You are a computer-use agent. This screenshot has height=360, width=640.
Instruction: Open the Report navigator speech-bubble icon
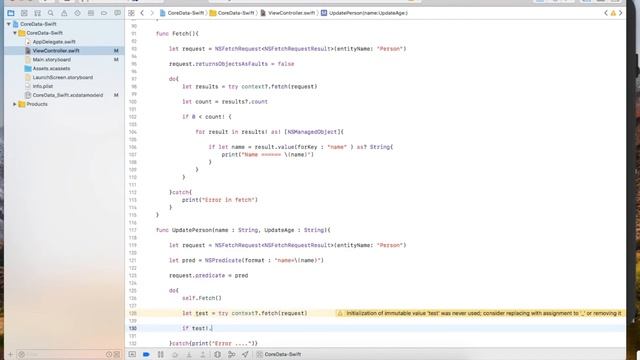pyautogui.click(x=117, y=13)
